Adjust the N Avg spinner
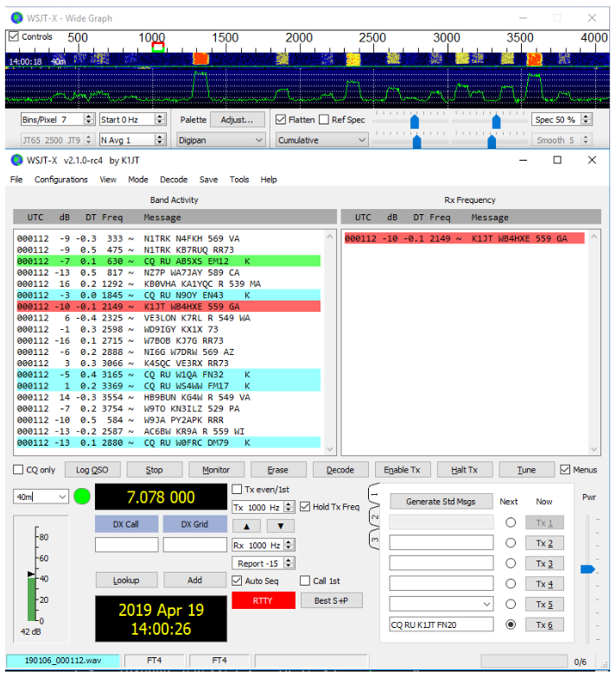 coord(160,140)
